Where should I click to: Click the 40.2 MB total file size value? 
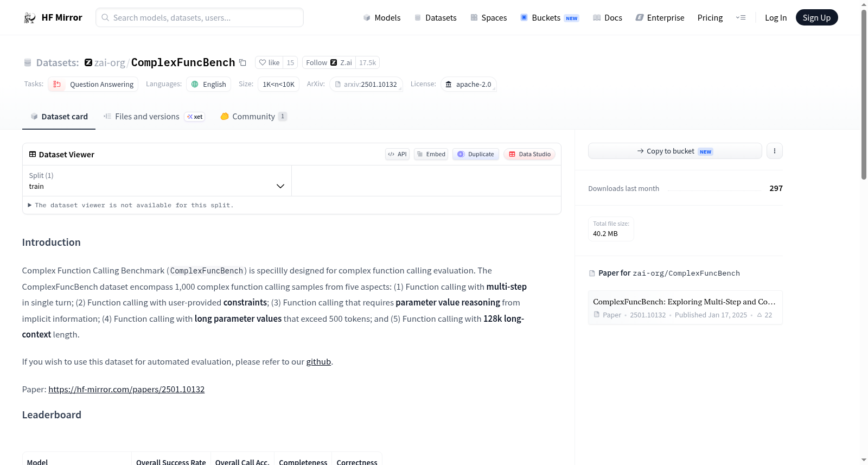click(x=605, y=234)
